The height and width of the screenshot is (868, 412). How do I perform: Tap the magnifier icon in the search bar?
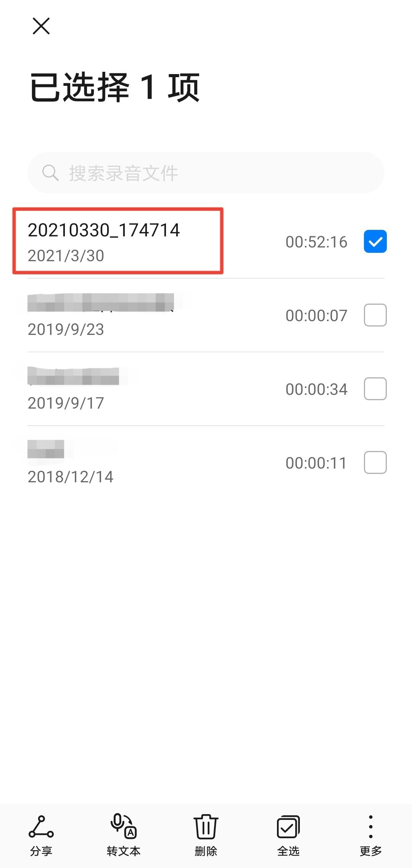click(50, 173)
